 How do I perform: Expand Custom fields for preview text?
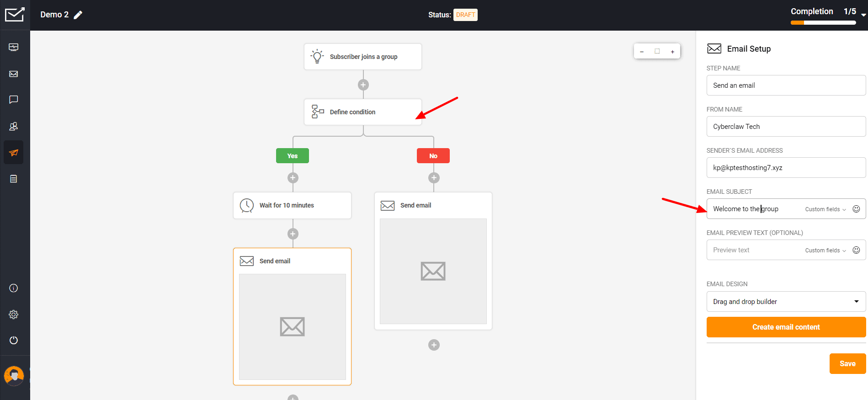[825, 251]
